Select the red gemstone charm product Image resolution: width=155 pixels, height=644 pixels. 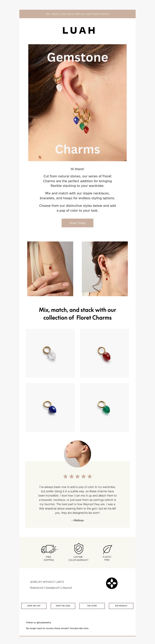(x=104, y=353)
